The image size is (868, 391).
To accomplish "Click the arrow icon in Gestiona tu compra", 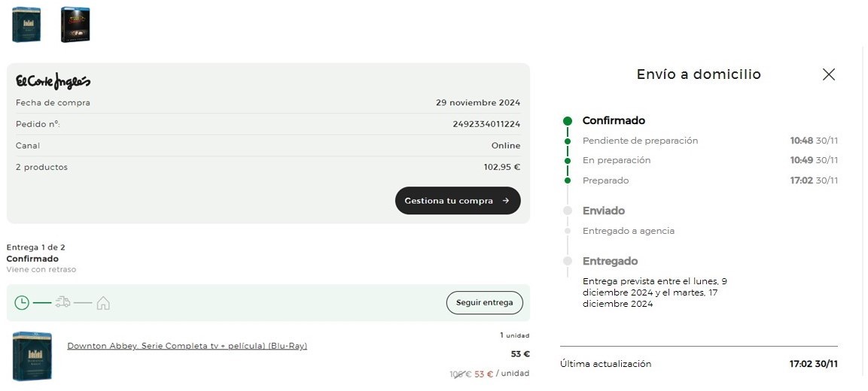I will tap(505, 201).
